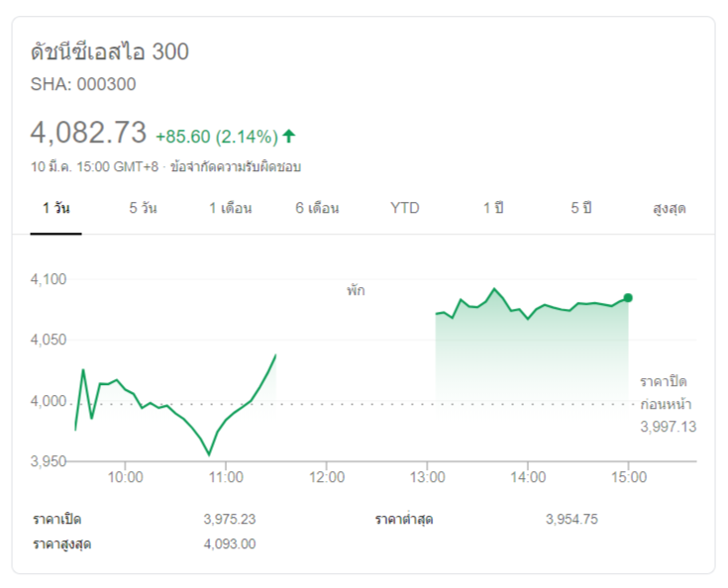Switch to the 5 วัน tab

[143, 208]
